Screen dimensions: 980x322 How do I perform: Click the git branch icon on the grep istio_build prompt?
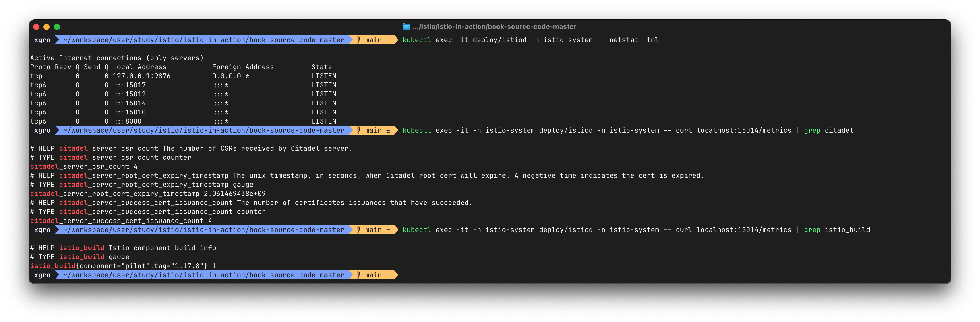pyautogui.click(x=359, y=230)
